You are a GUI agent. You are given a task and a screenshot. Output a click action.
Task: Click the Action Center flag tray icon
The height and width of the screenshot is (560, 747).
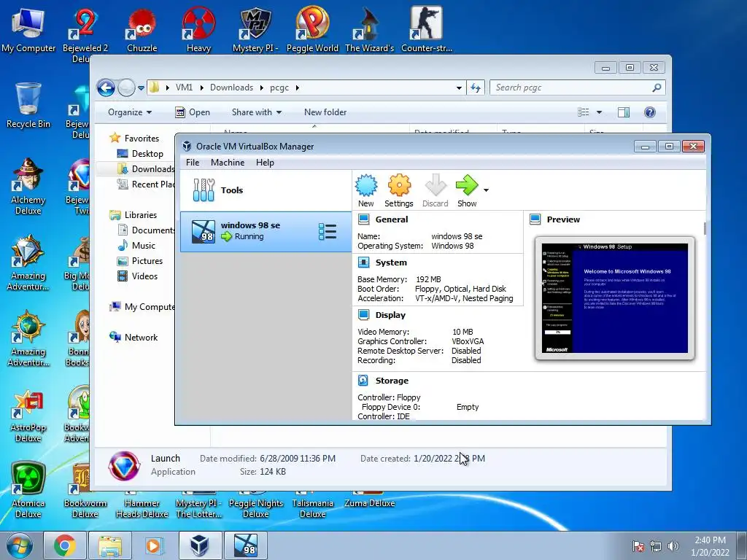point(638,546)
